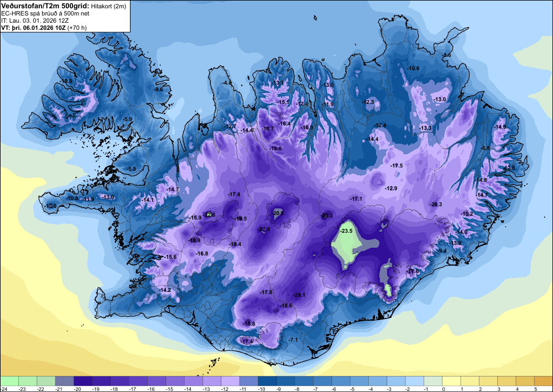
Task: Click the -17.6 temperature value
Action: 413,271
